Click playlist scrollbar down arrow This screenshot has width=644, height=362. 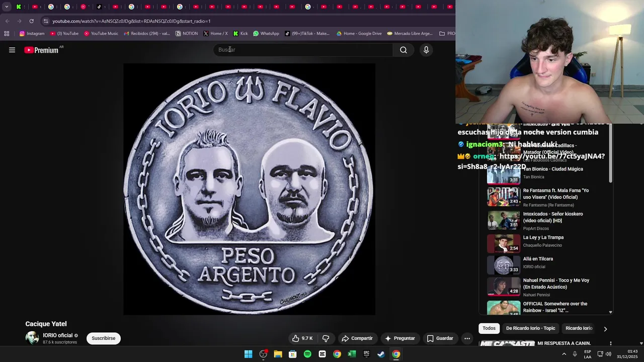point(611,312)
